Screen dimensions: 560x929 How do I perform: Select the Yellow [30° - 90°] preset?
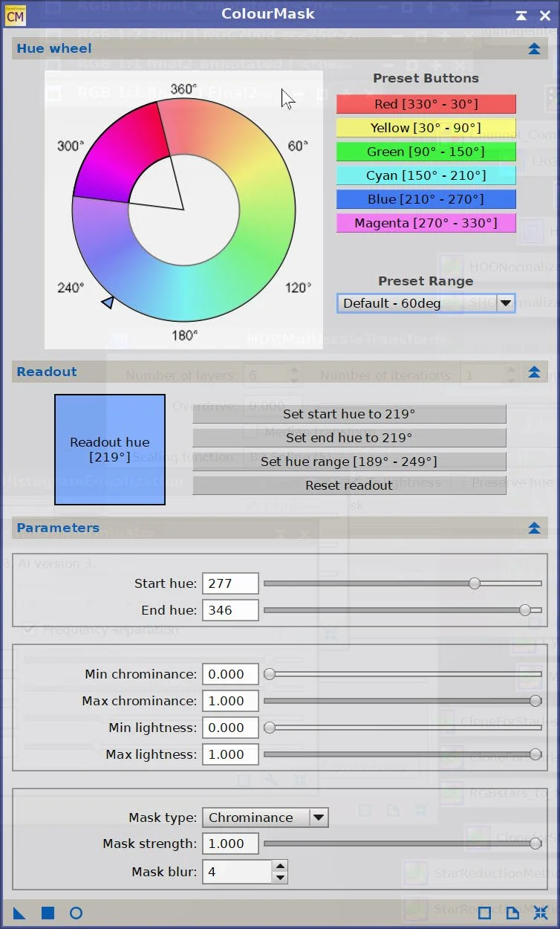click(426, 128)
